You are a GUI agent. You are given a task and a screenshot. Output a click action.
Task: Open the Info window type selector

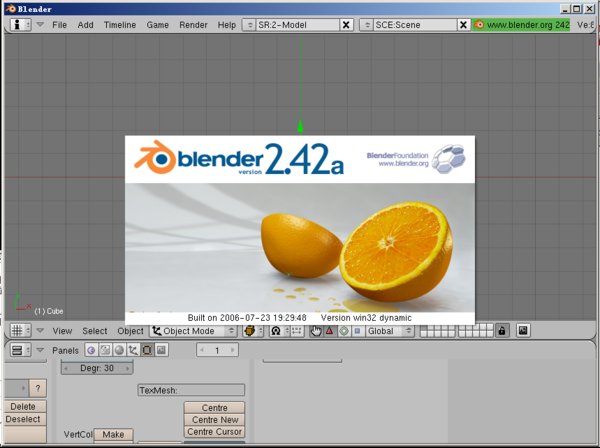20,25
